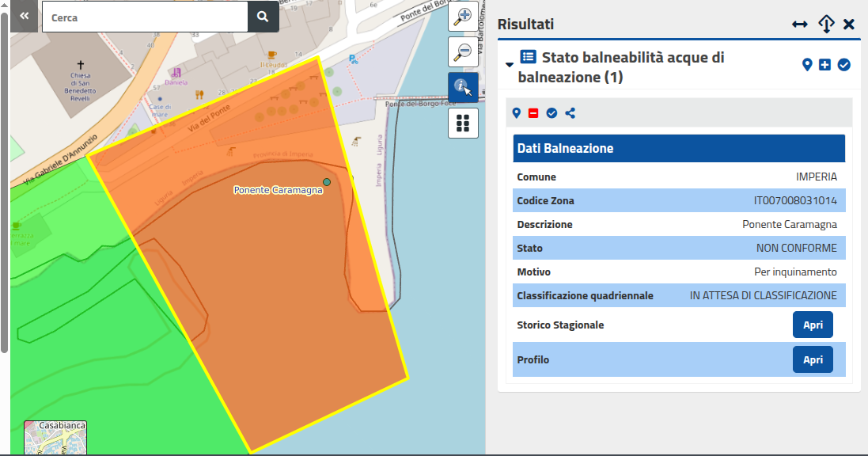Click the shower icon east of the orange zone
Viewport: 868px width, 456px height.
tap(357, 142)
